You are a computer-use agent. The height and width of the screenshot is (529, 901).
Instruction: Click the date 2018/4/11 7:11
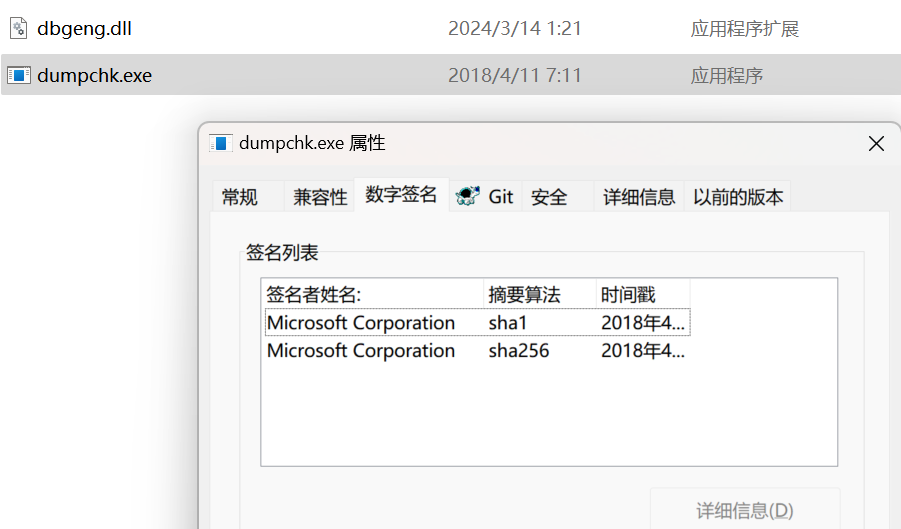coord(515,76)
